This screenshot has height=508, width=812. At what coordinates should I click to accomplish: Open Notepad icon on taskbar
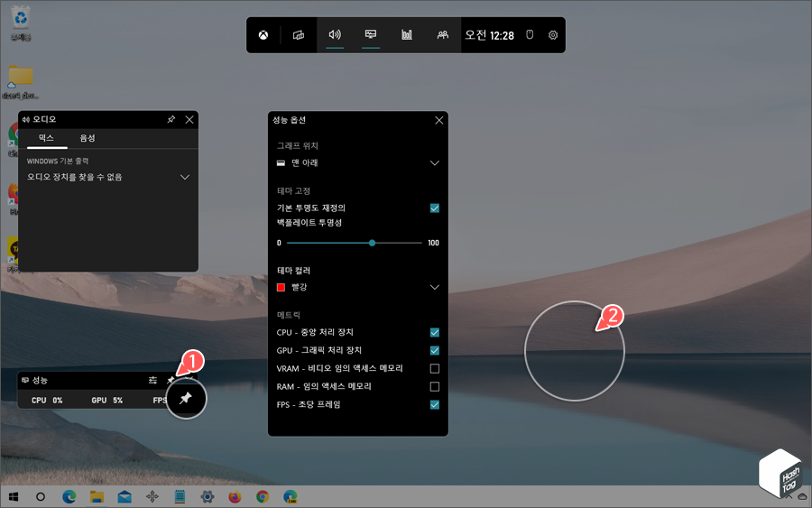(x=180, y=497)
